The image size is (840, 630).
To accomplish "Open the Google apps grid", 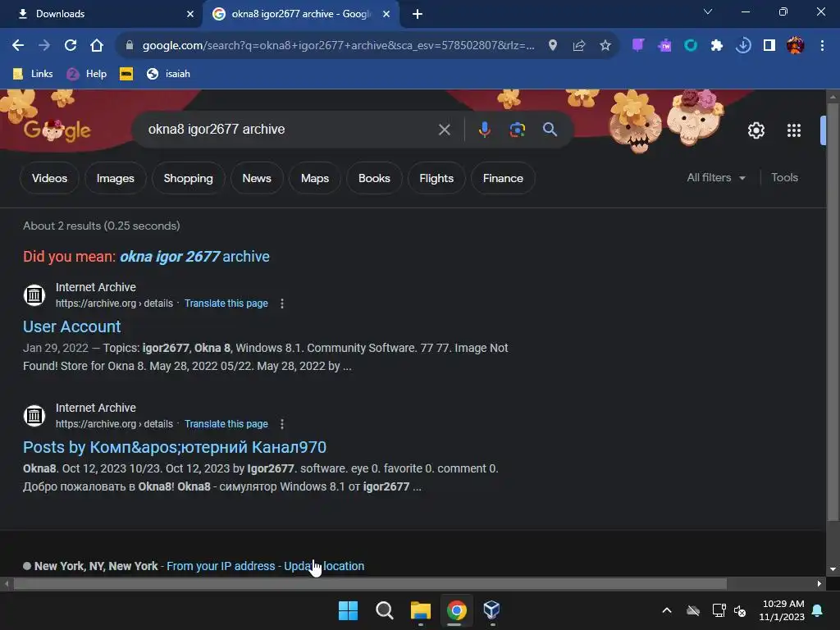I will tap(793, 130).
